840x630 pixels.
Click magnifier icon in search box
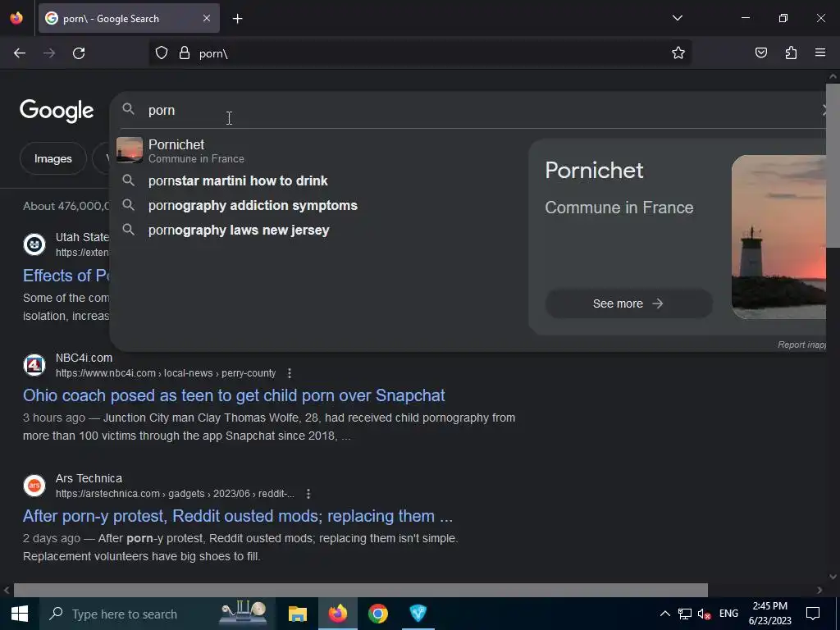click(x=128, y=109)
